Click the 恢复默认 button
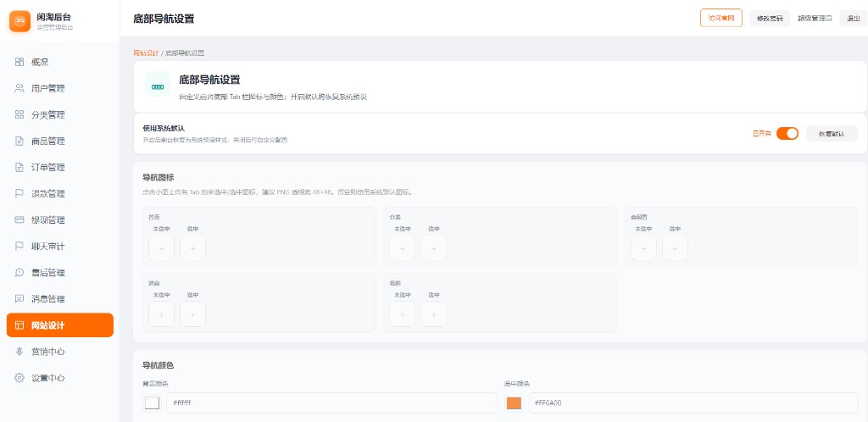 click(832, 133)
